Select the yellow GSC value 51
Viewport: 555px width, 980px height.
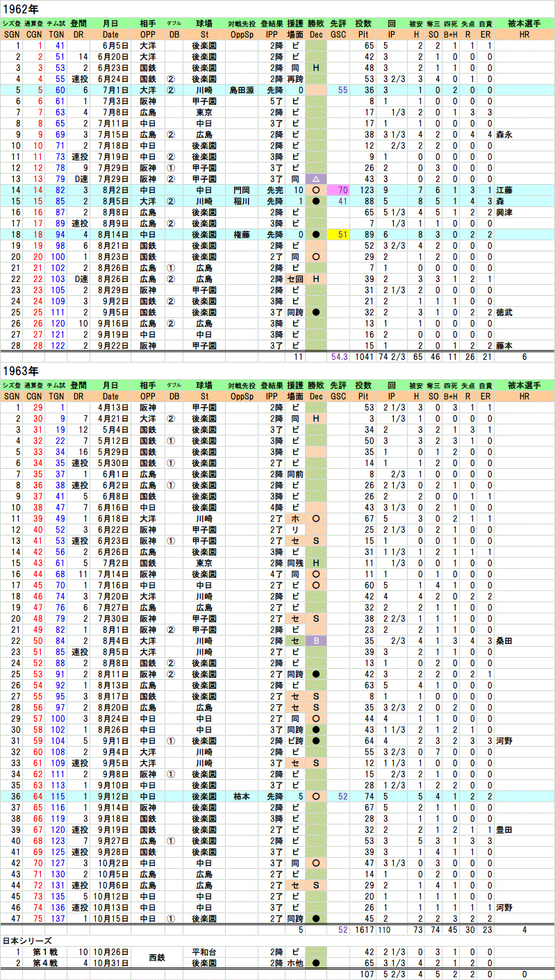339,234
